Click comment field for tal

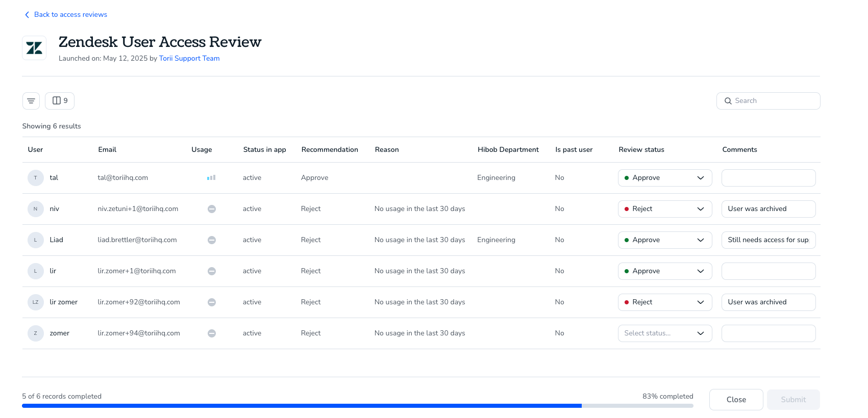[x=768, y=178]
